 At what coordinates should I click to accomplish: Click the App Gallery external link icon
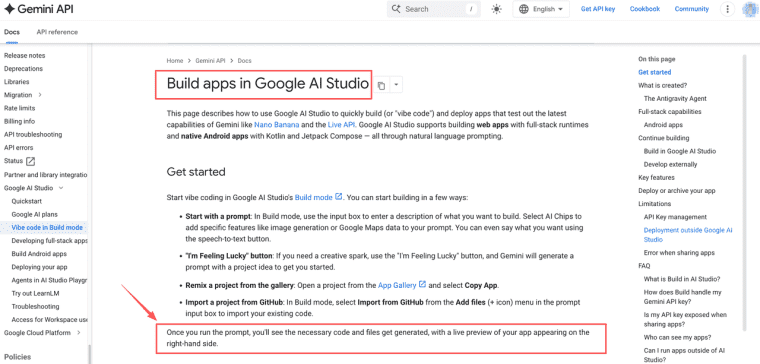[x=423, y=284]
